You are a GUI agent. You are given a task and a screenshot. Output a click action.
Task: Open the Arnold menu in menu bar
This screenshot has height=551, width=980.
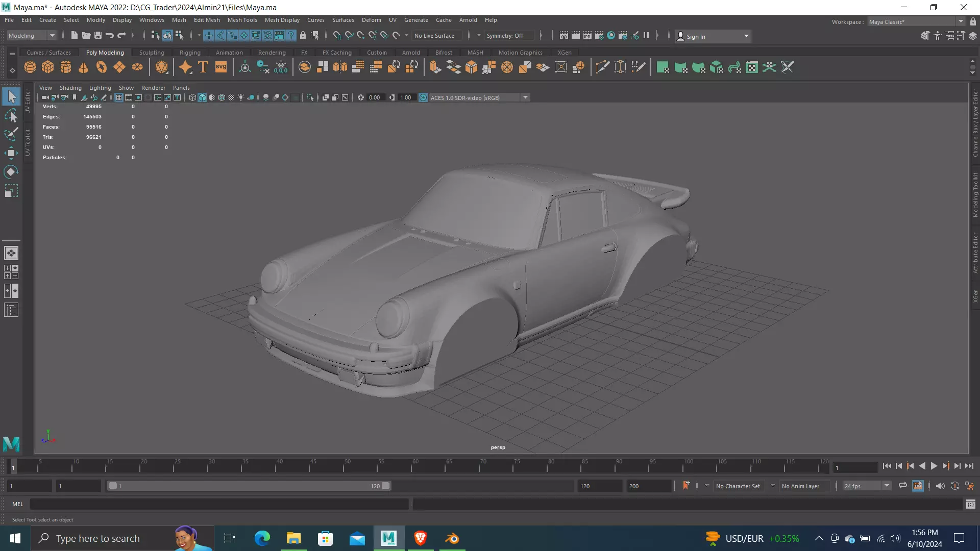(468, 20)
